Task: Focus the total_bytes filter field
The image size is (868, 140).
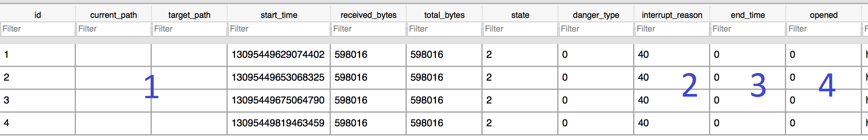Action: point(444,29)
